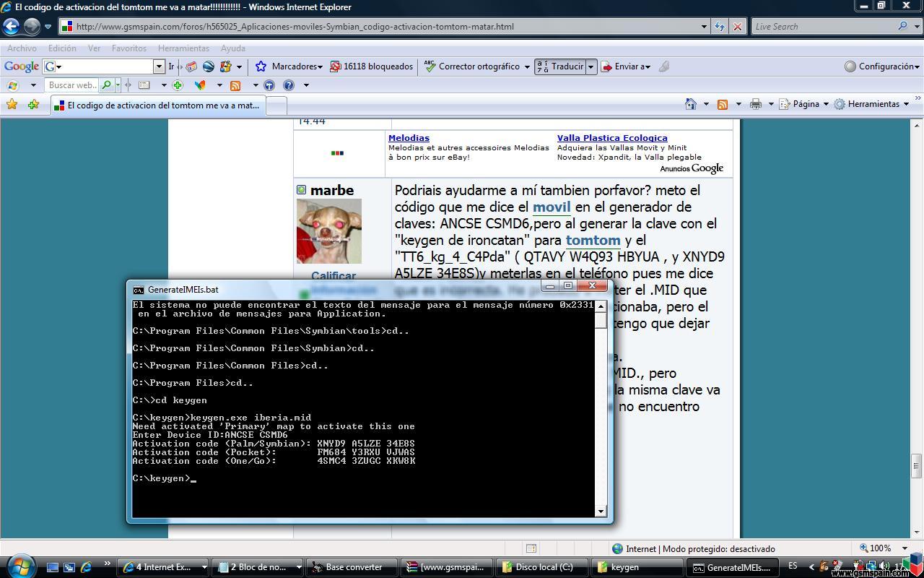
Task: Click the MSN butterfly icon
Action: point(201,85)
